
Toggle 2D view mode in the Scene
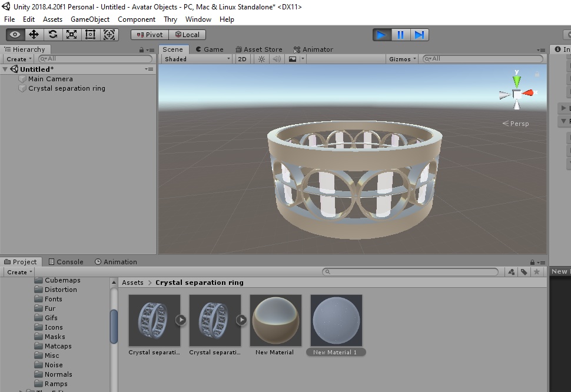[x=243, y=59]
